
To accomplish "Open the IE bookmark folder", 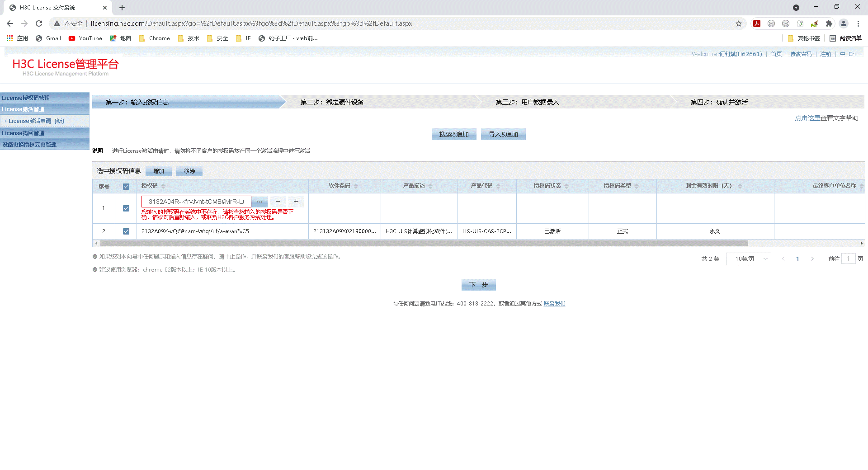I will click(243, 38).
